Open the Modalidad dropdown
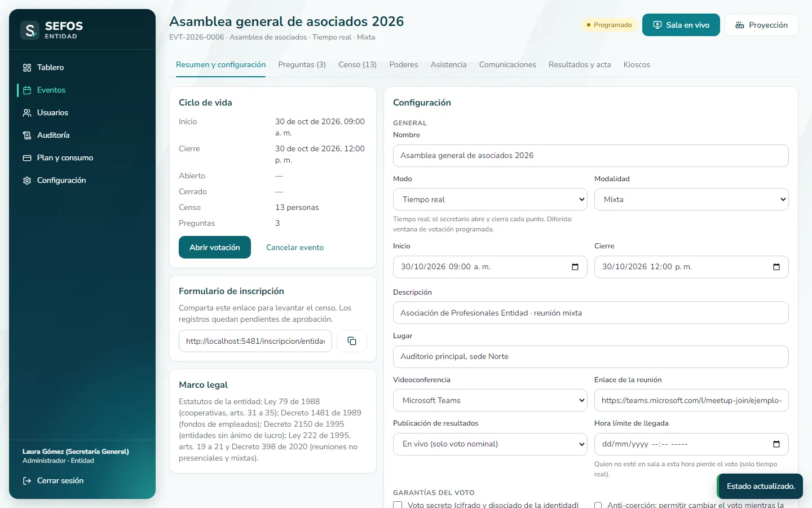 691,199
